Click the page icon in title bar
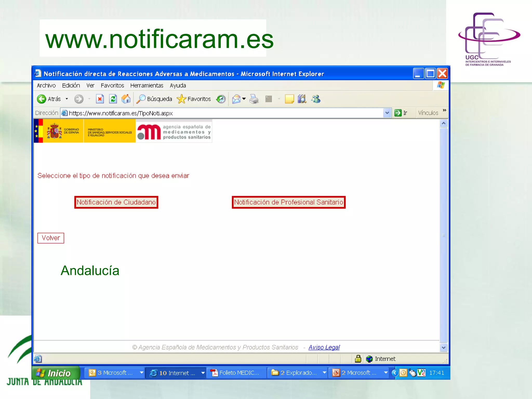This screenshot has width=532, height=399. pos(38,74)
